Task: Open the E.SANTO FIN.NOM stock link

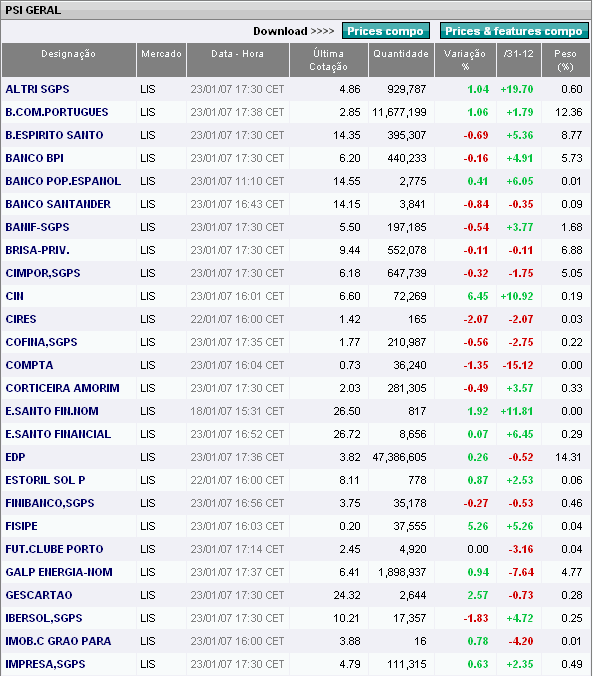Action: [x=52, y=411]
